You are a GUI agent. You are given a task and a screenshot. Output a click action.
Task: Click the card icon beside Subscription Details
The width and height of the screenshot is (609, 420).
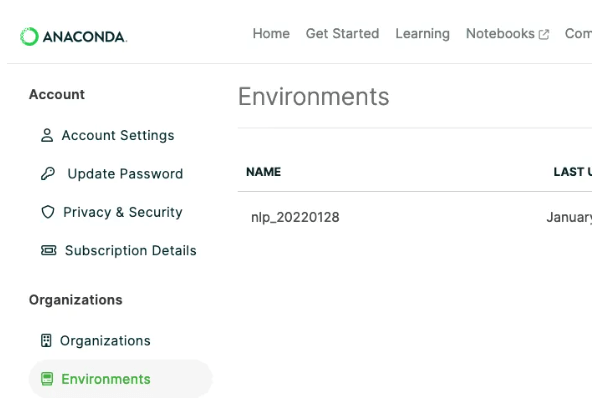[48, 251]
